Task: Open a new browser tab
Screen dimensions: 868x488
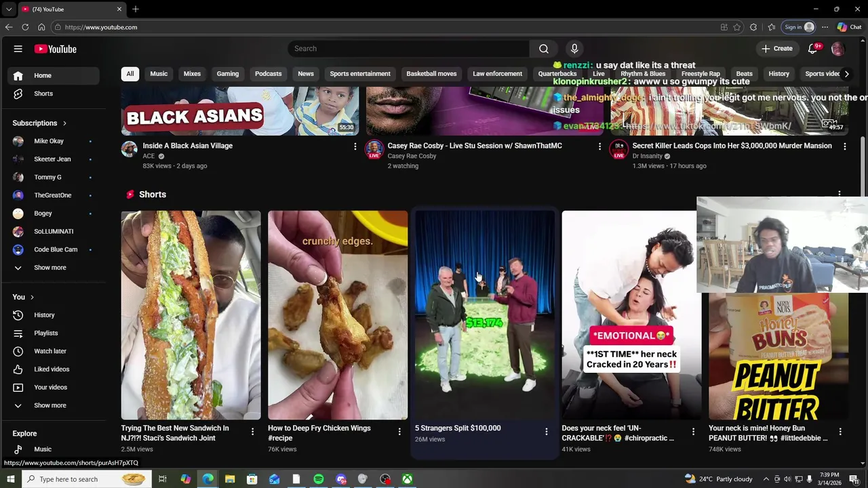Action: 136,9
